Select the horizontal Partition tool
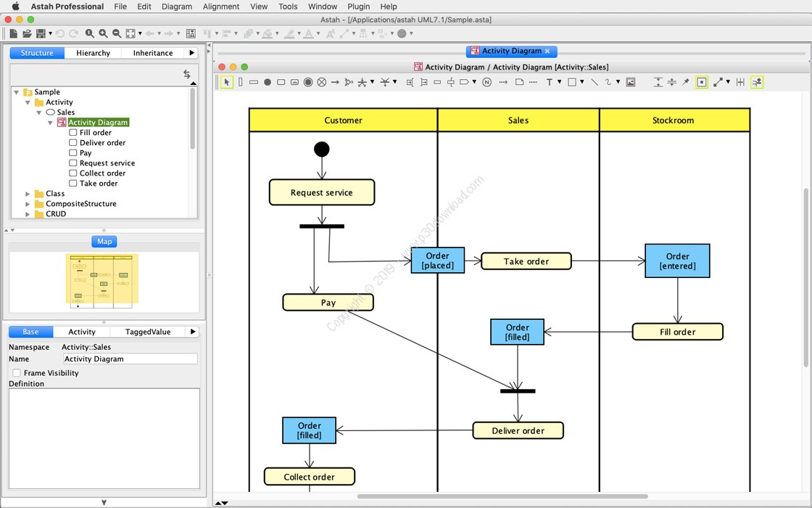The width and height of the screenshot is (812, 508). pyautogui.click(x=254, y=82)
